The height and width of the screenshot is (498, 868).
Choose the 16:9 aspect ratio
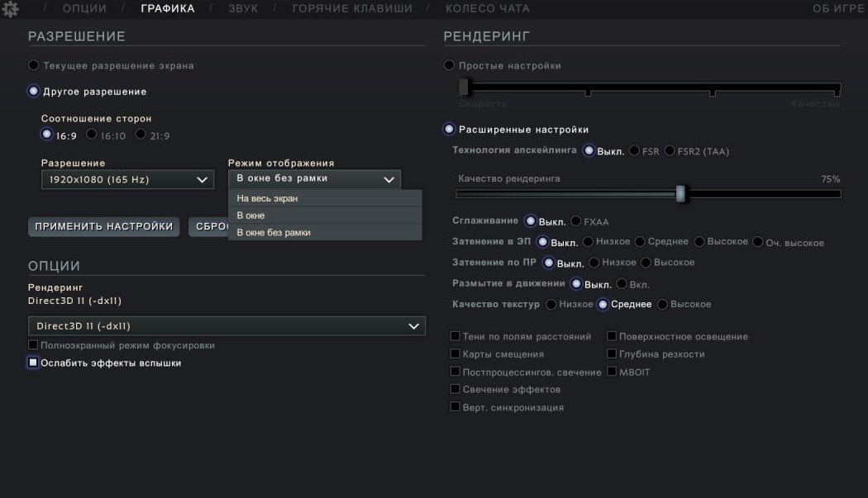(47, 135)
